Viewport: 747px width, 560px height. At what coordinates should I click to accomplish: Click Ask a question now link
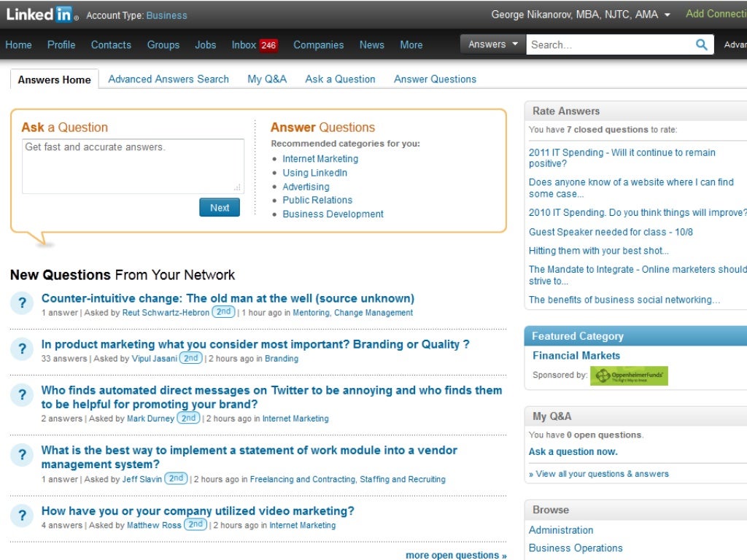[x=573, y=451]
